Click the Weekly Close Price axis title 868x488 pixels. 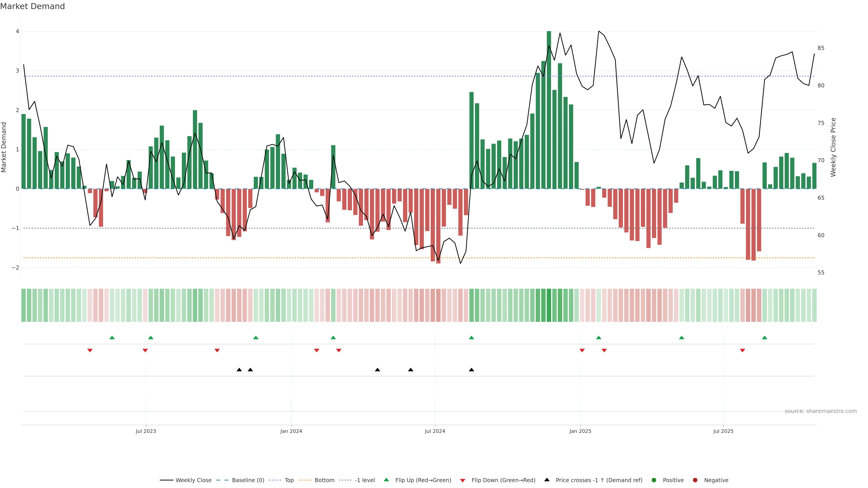tap(833, 147)
